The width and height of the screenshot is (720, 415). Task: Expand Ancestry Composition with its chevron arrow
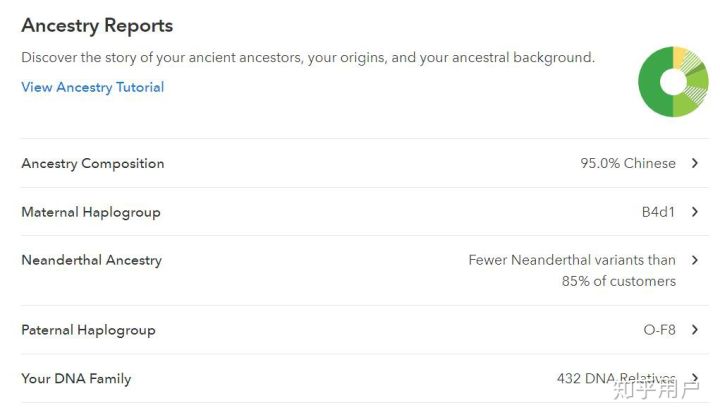(x=695, y=163)
